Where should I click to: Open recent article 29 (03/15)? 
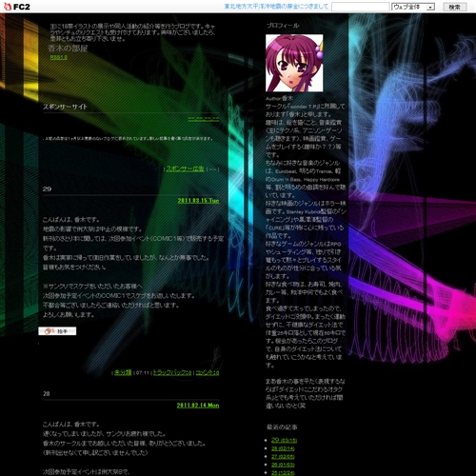coord(284,440)
